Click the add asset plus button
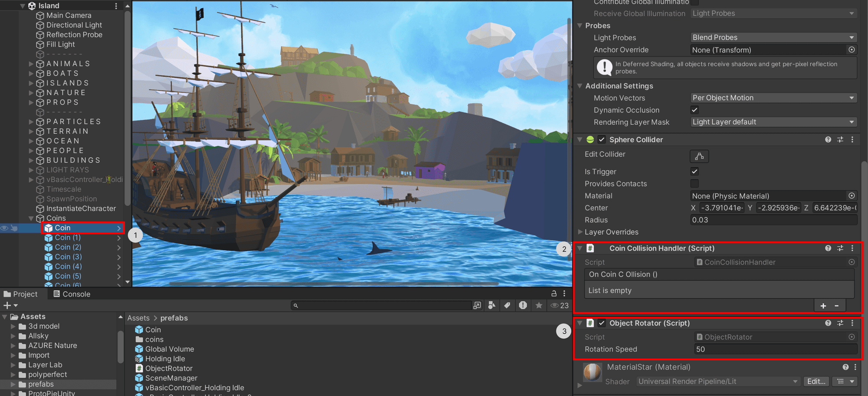This screenshot has width=868, height=396. coord(7,306)
